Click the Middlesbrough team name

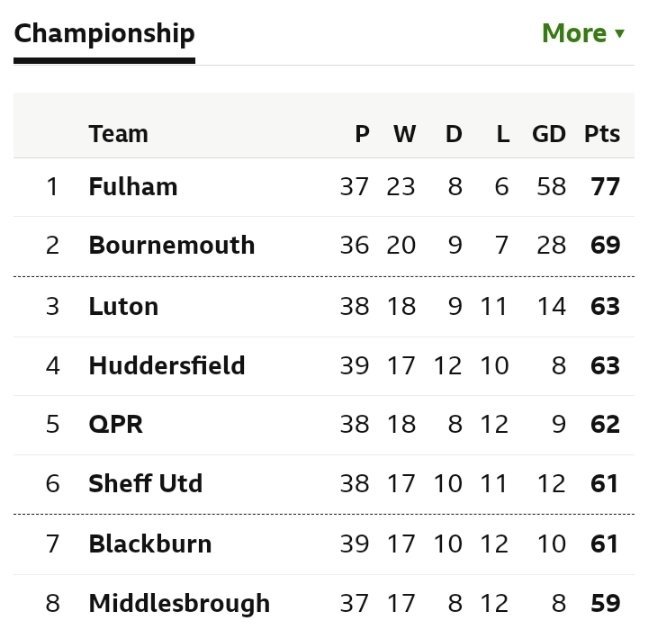pyautogui.click(x=179, y=603)
